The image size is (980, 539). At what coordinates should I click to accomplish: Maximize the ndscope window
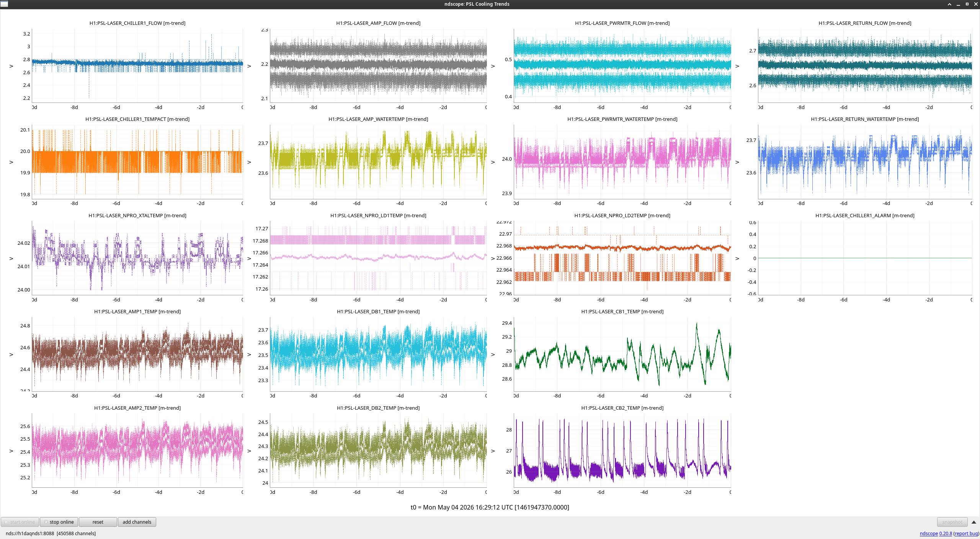click(x=967, y=4)
